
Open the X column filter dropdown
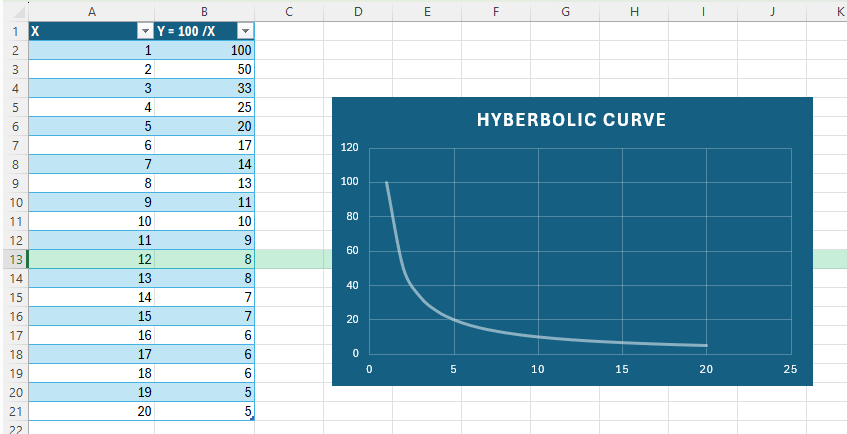pos(145,32)
